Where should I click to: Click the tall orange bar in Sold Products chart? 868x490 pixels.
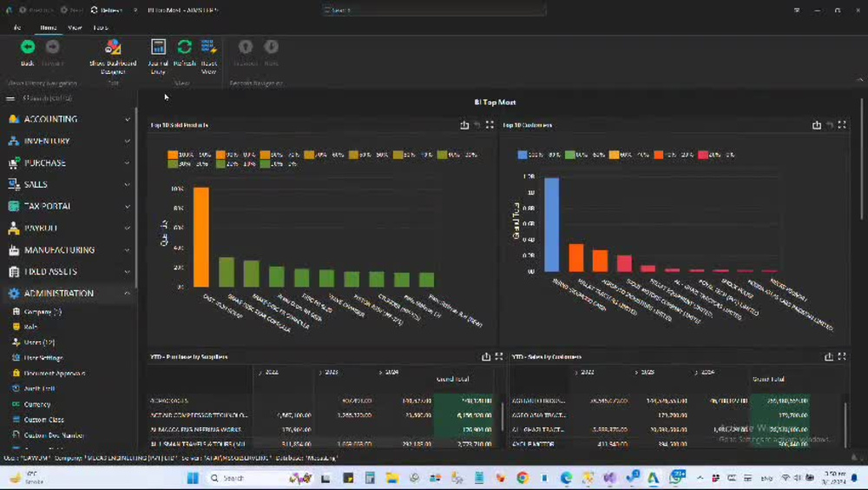pyautogui.click(x=201, y=237)
